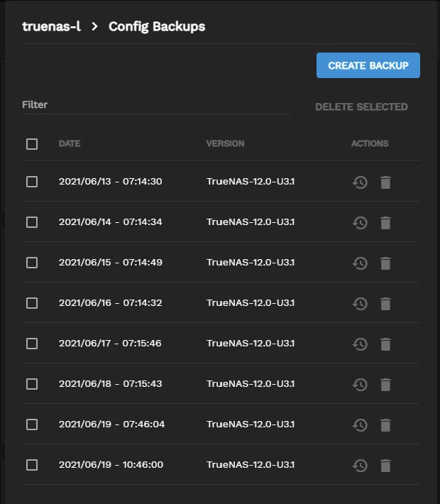Delete the 2021/06/19 10:46:00 backup
Screen dimensions: 440x504
(x=385, y=466)
